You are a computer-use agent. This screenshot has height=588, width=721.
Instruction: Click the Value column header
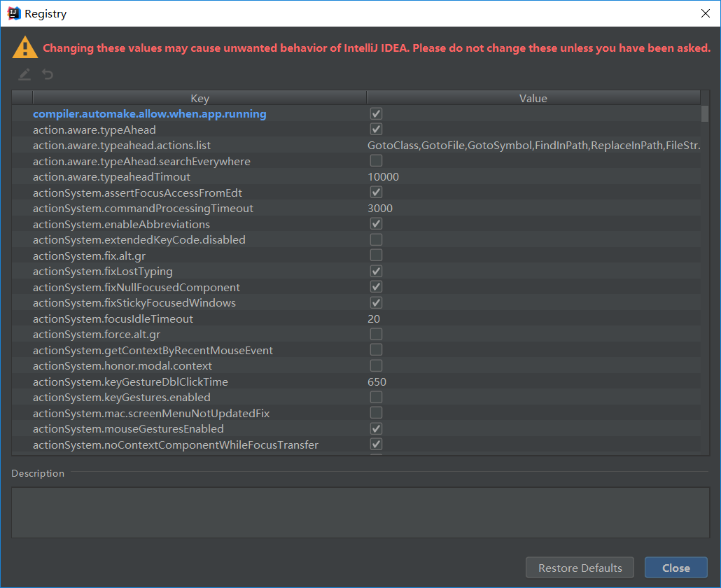(x=533, y=99)
